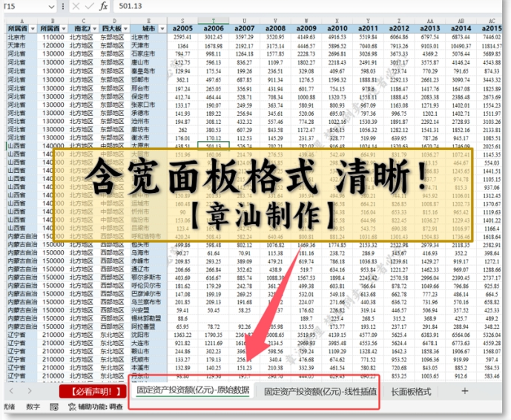
Task: Click the cancel X icon in formula bar
Action: coord(76,6)
